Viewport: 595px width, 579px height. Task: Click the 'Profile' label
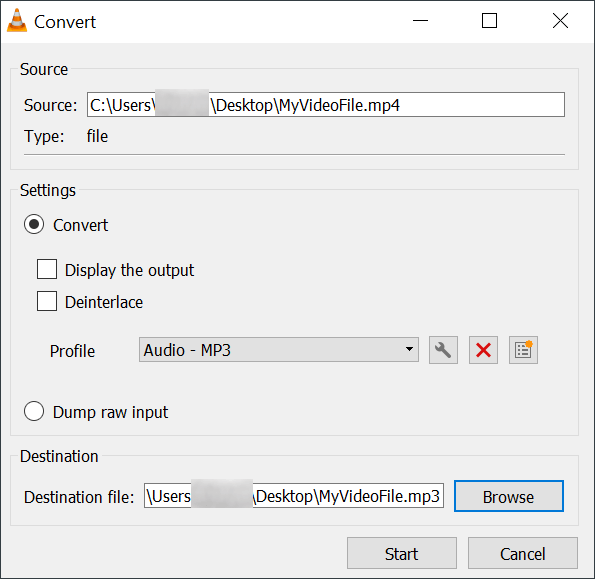click(x=72, y=351)
